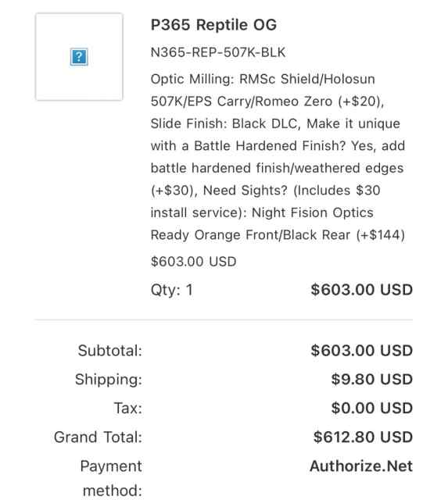Screen dimensions: 448x500
Task: Click the Qty: 1 label
Action: click(172, 290)
